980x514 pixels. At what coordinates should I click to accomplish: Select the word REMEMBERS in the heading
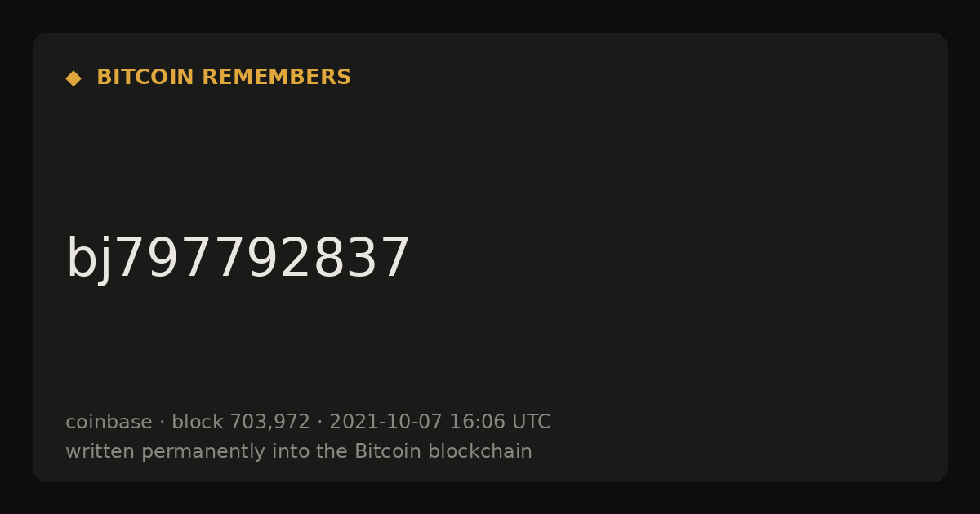(x=276, y=78)
